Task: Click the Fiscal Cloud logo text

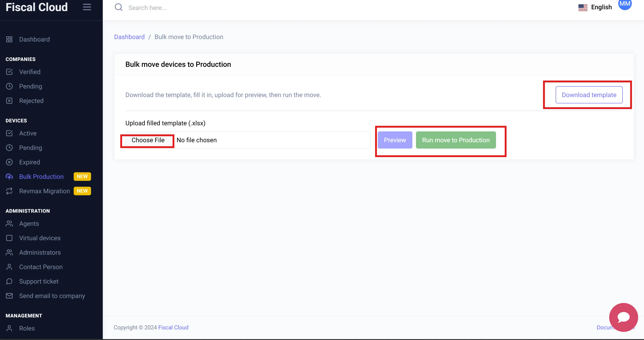Action: pos(37,7)
